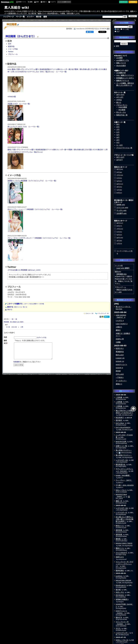Expand 簡易まとめページ あ行(12)

pos(115,223)
